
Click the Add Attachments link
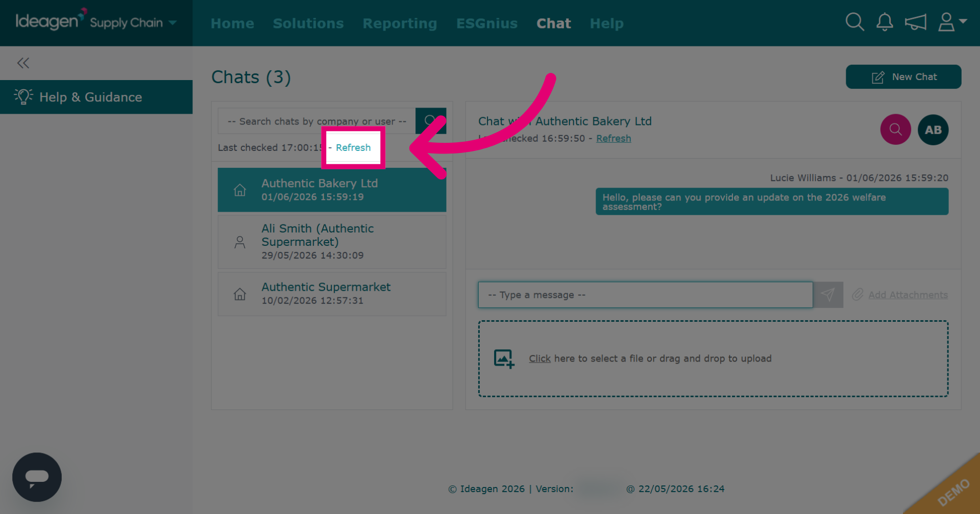pos(908,295)
